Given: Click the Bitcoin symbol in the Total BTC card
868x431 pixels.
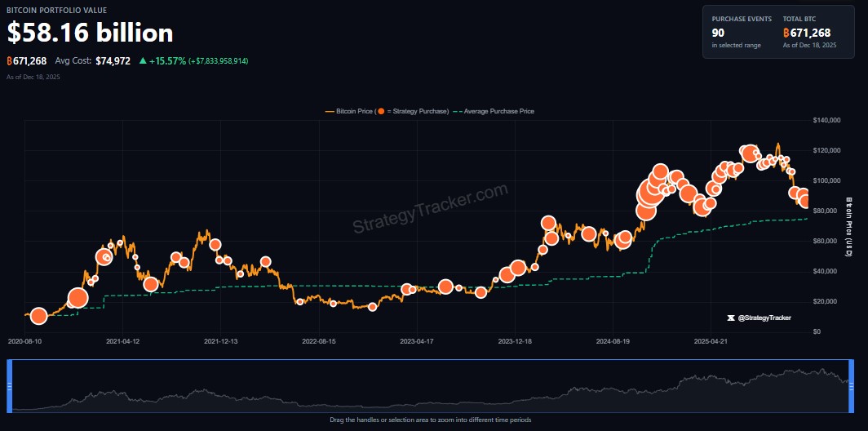Looking at the screenshot, I should click(x=786, y=33).
